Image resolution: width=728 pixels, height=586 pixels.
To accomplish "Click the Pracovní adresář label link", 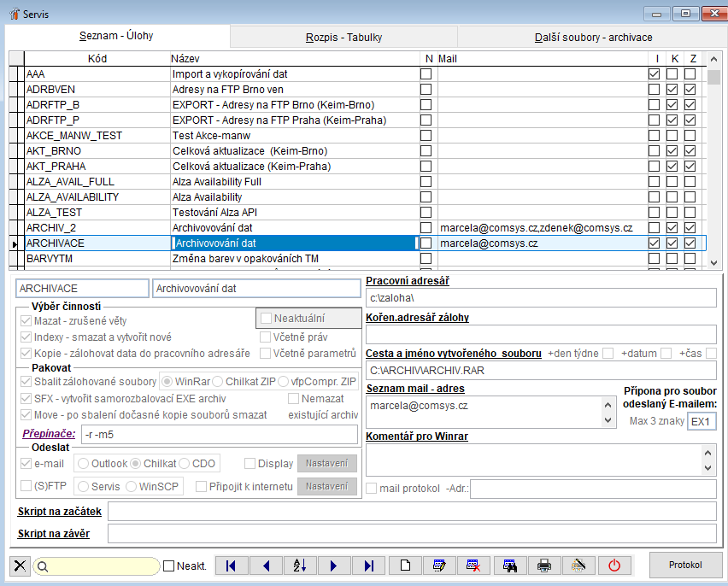I will click(x=408, y=281).
